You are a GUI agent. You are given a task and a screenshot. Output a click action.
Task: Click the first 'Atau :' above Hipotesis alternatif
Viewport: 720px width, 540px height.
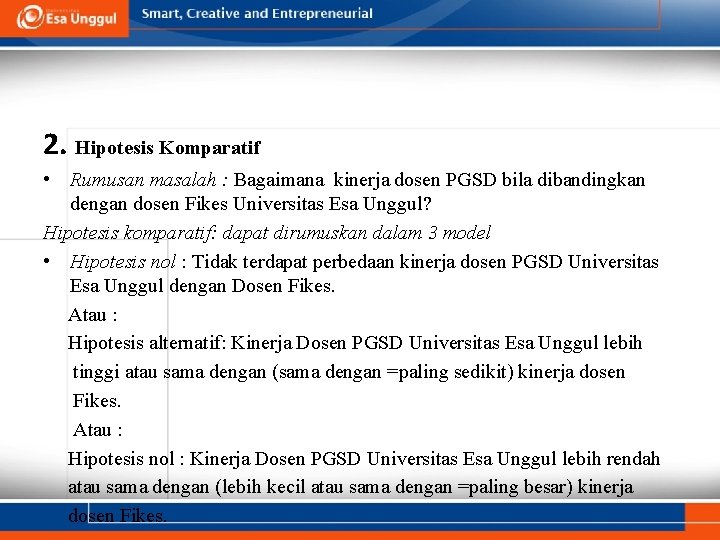click(93, 315)
